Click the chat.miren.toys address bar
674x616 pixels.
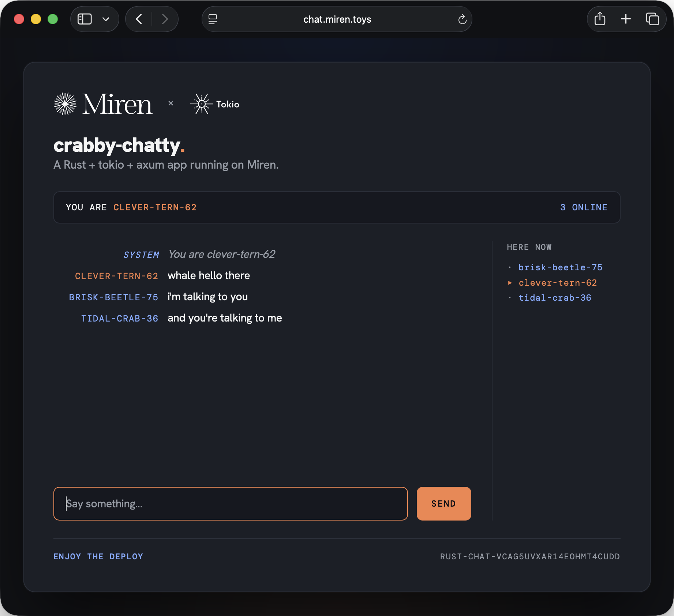pos(337,19)
